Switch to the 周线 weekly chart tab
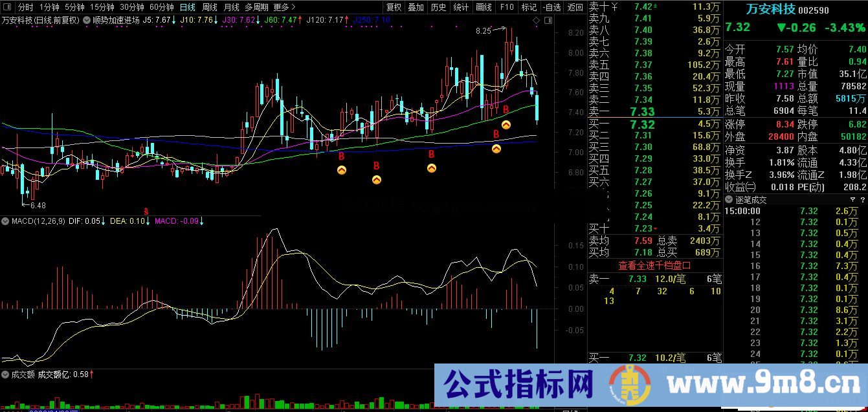This screenshot has height=412, width=868. [209, 6]
